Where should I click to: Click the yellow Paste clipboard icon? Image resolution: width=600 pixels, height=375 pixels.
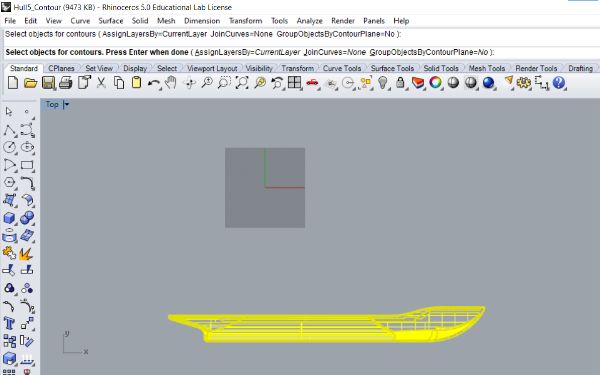136,83
